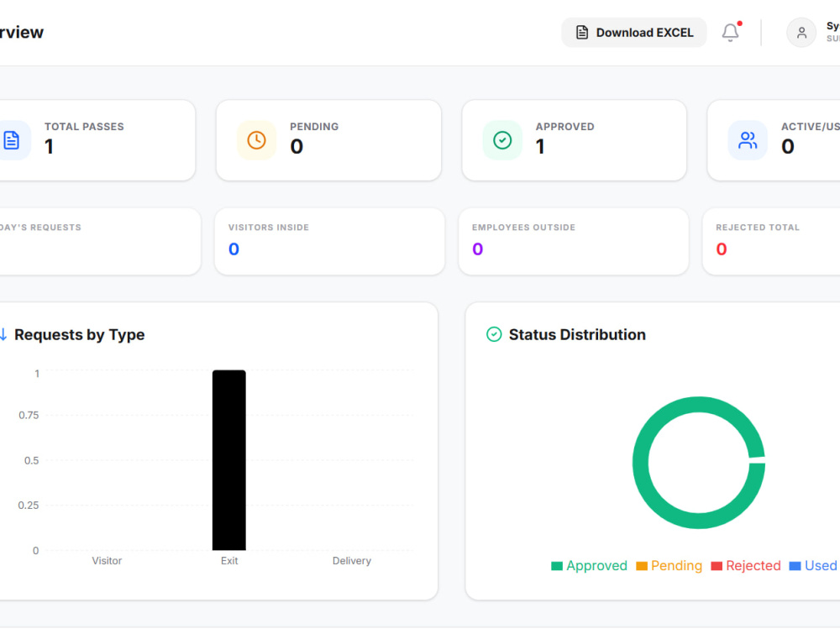Click the Status Distribution heading

[x=577, y=335]
